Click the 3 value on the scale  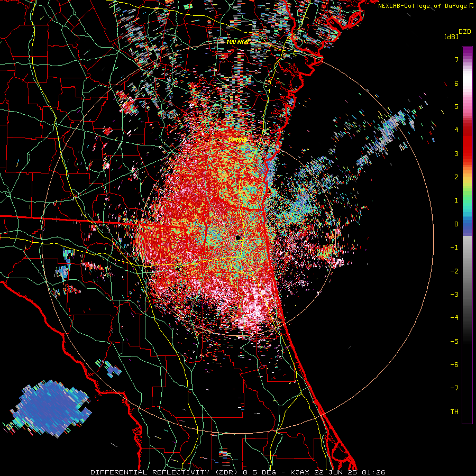click(x=456, y=153)
